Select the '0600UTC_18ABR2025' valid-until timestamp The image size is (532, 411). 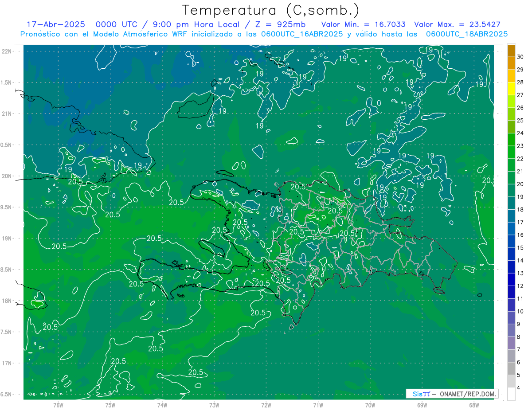click(x=466, y=34)
